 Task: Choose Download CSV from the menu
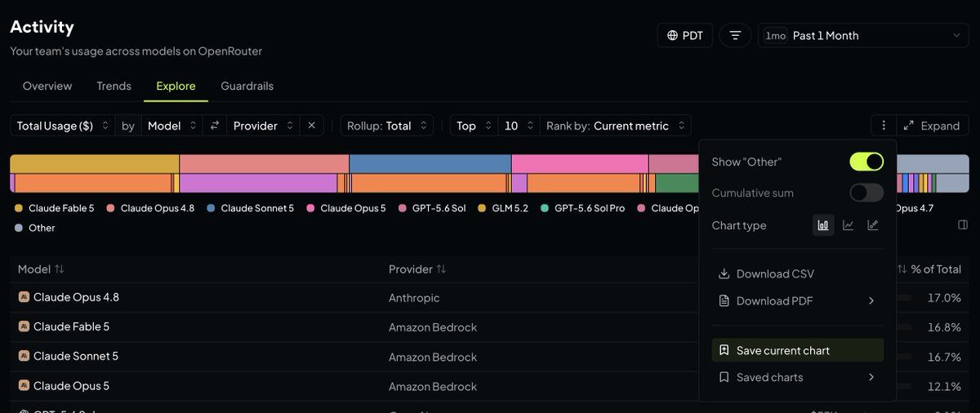point(798,273)
